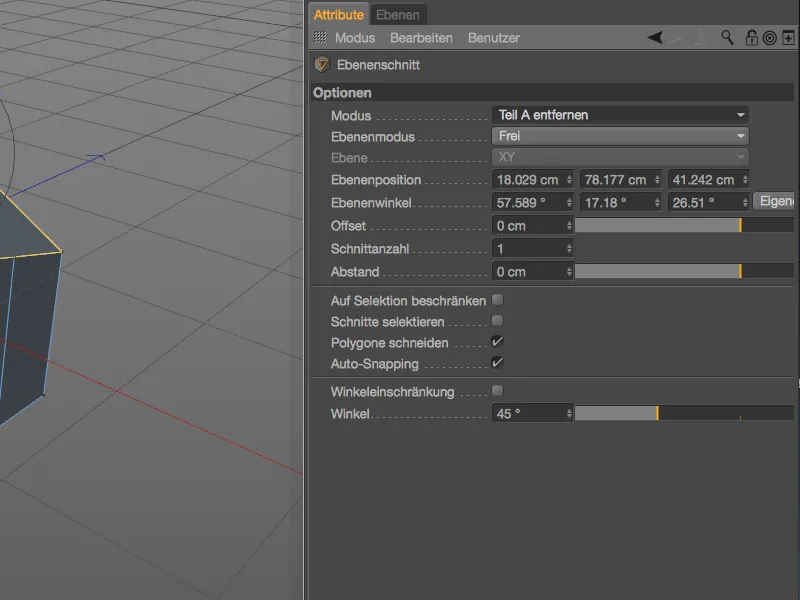Click the Optionen section header
The height and width of the screenshot is (600, 800).
(x=553, y=93)
